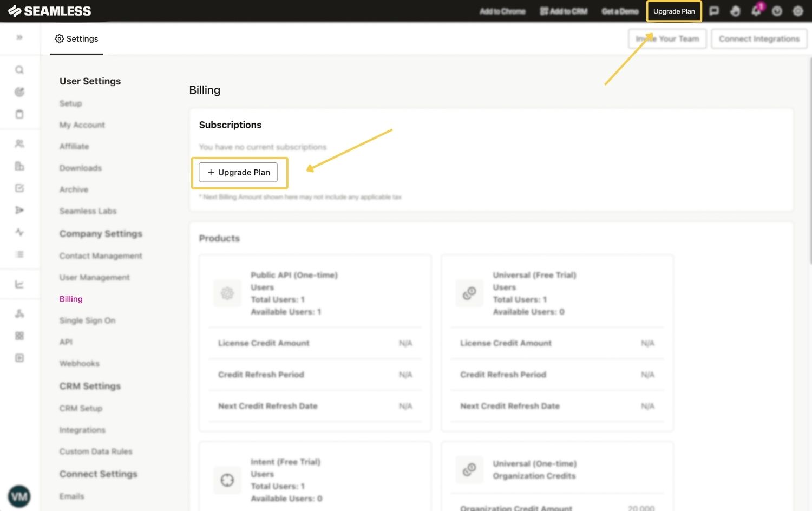Image resolution: width=812 pixels, height=511 pixels.
Task: Open the VM user avatar
Action: pos(19,496)
